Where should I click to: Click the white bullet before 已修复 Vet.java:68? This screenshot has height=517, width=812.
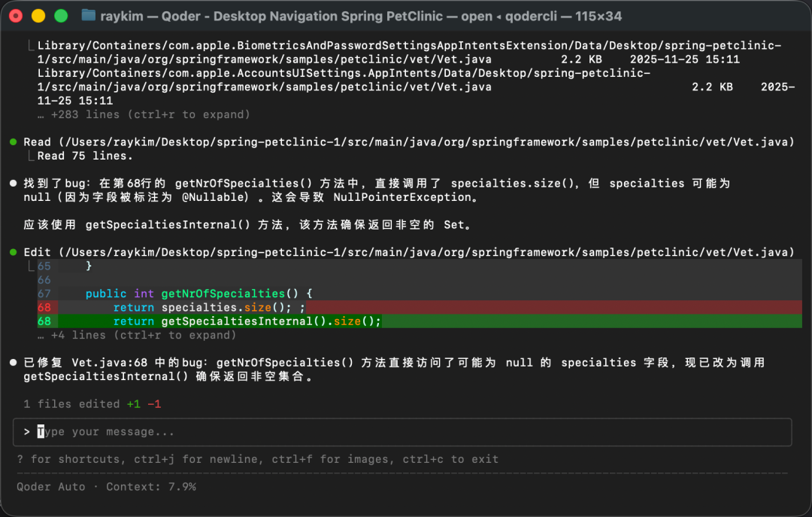[13, 363]
